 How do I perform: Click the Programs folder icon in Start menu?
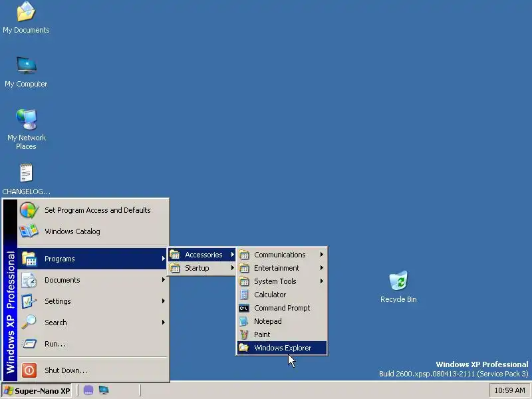(29, 259)
